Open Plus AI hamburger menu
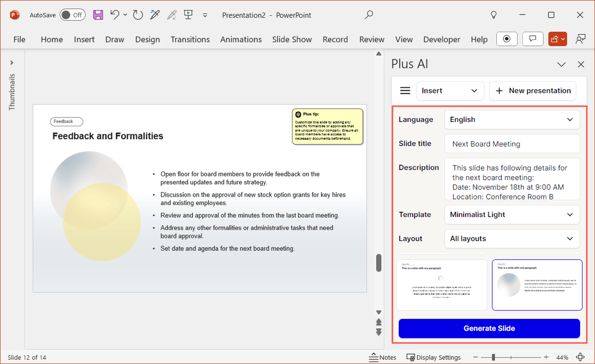 point(405,91)
